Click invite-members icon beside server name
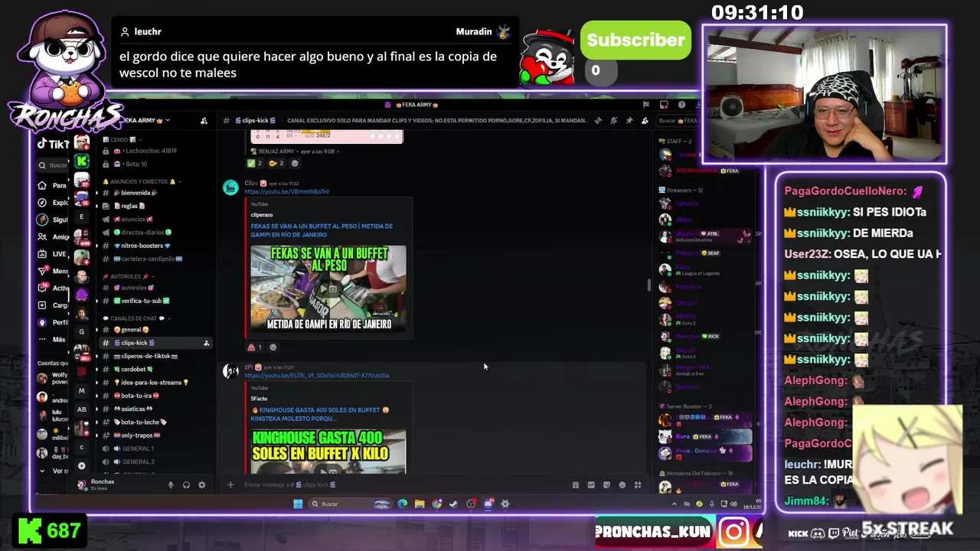Image resolution: width=980 pixels, height=551 pixels. coord(204,121)
